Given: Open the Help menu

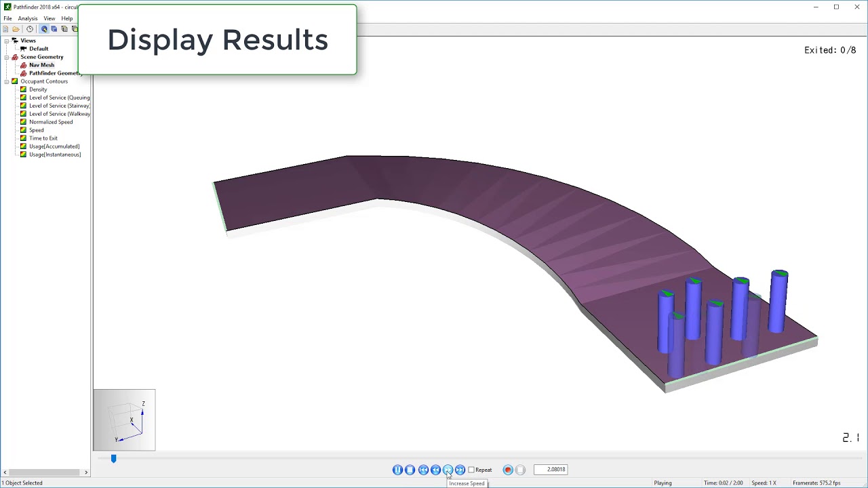Looking at the screenshot, I should pyautogui.click(x=67, y=18).
